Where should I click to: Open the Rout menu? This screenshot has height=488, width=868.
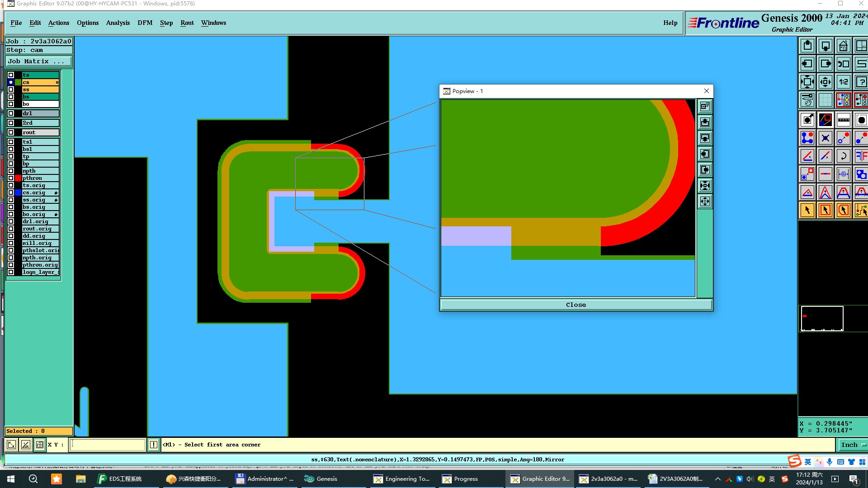point(187,23)
